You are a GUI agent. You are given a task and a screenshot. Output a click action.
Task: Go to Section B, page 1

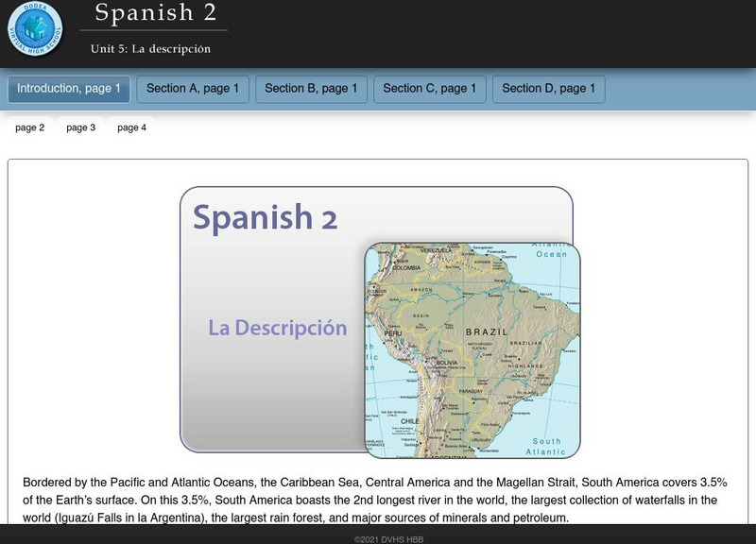(311, 89)
